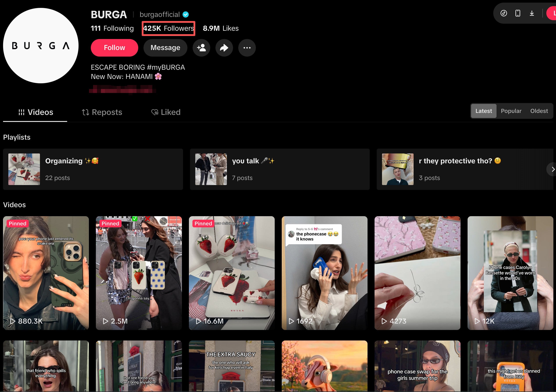Share the BURGA profile via arrow icon
The height and width of the screenshot is (392, 556).
click(x=224, y=48)
